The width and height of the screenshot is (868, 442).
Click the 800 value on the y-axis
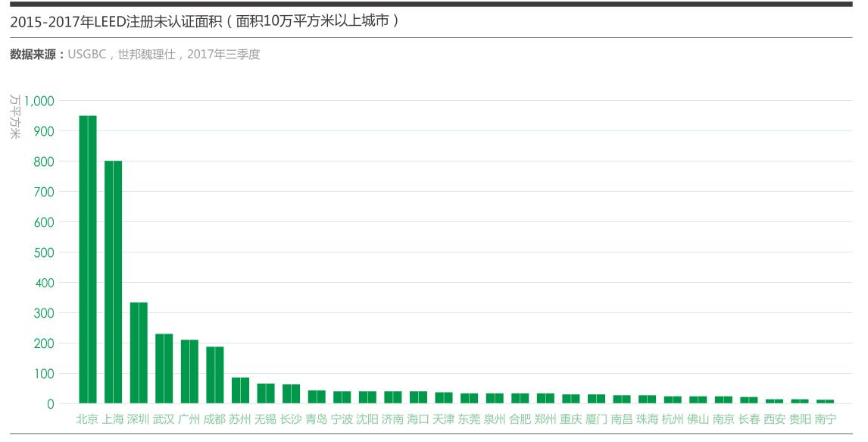coord(44,161)
